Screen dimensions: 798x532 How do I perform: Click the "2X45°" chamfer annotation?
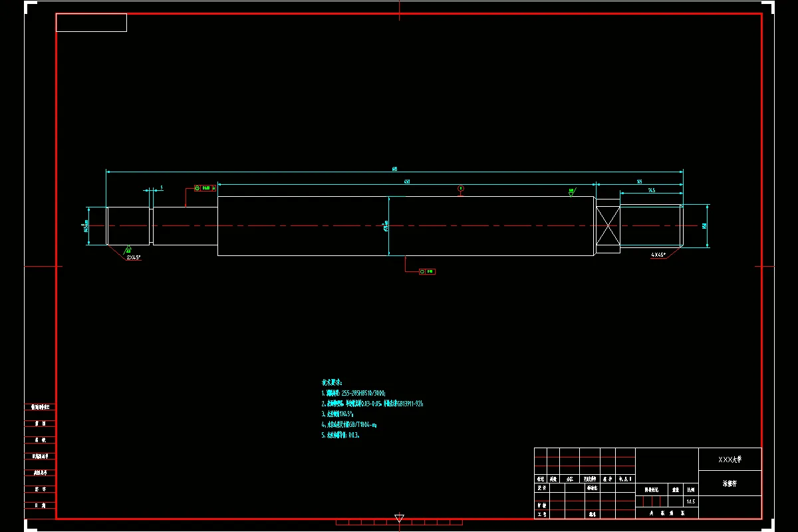tap(134, 257)
